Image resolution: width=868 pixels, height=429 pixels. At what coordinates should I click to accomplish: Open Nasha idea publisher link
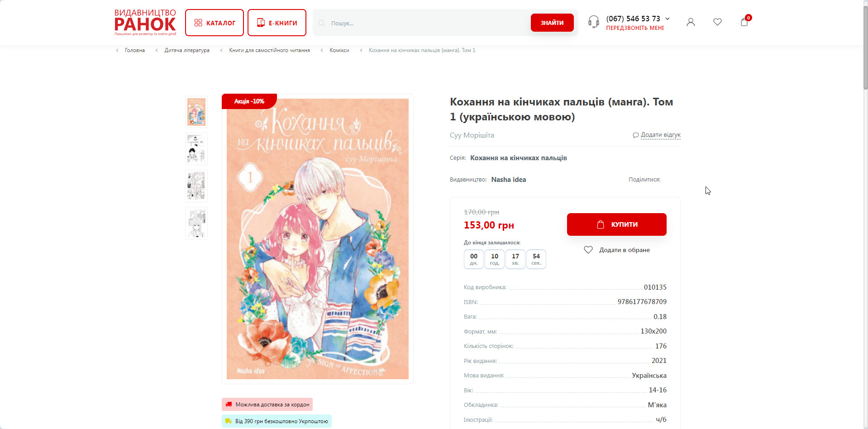(508, 180)
